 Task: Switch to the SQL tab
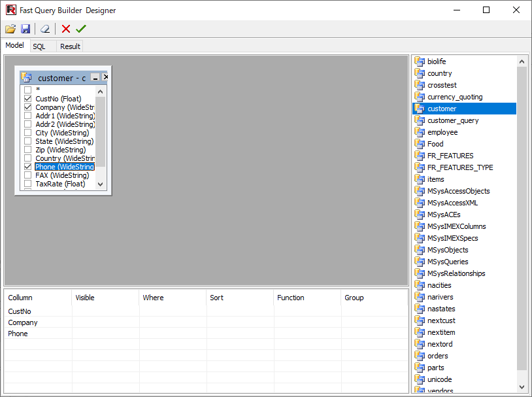click(39, 46)
